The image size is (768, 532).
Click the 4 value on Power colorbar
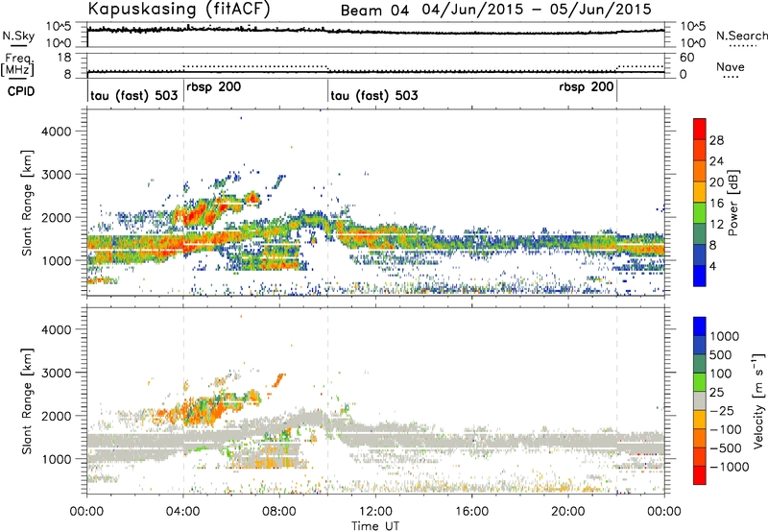(713, 266)
